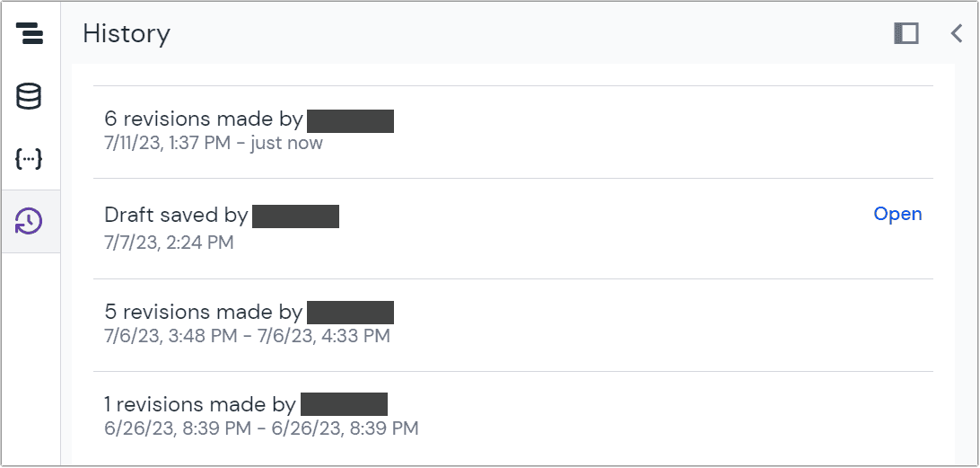Open the saved draft from 7/7/23
This screenshot has height=468, width=980.
pos(897,215)
